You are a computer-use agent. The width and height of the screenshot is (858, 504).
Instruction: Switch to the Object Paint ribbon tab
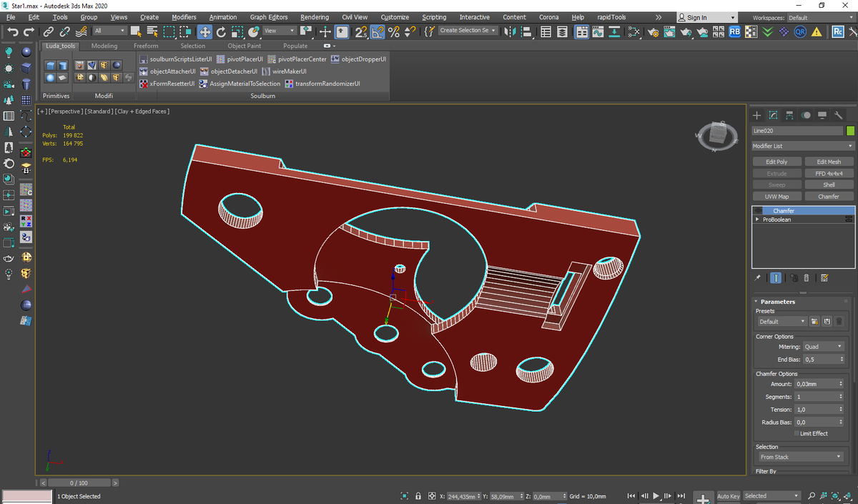(245, 46)
